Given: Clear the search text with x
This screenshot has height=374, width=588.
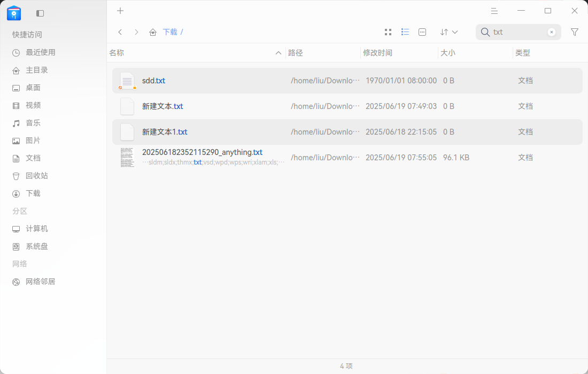Looking at the screenshot, I should pyautogui.click(x=551, y=32).
